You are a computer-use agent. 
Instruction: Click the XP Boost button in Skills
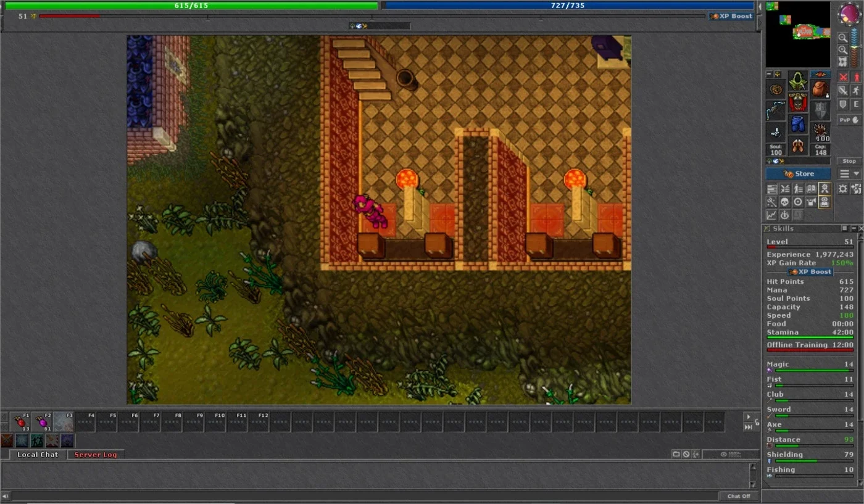(810, 271)
